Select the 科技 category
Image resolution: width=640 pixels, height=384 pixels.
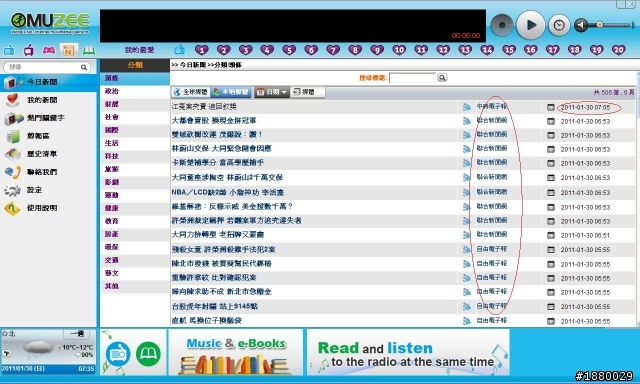pos(135,156)
